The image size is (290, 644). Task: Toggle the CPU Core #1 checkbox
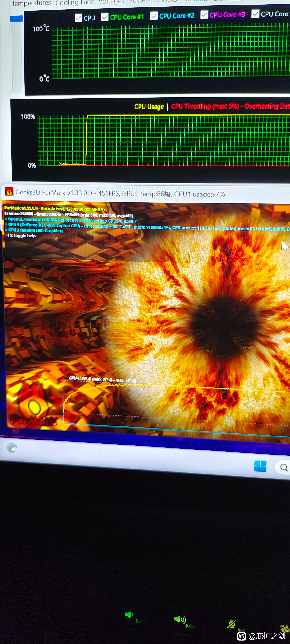click(105, 17)
